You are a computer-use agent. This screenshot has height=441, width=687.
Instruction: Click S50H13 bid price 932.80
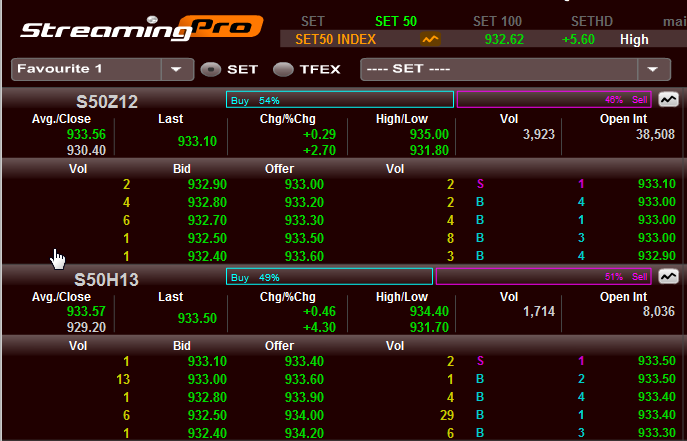click(207, 397)
